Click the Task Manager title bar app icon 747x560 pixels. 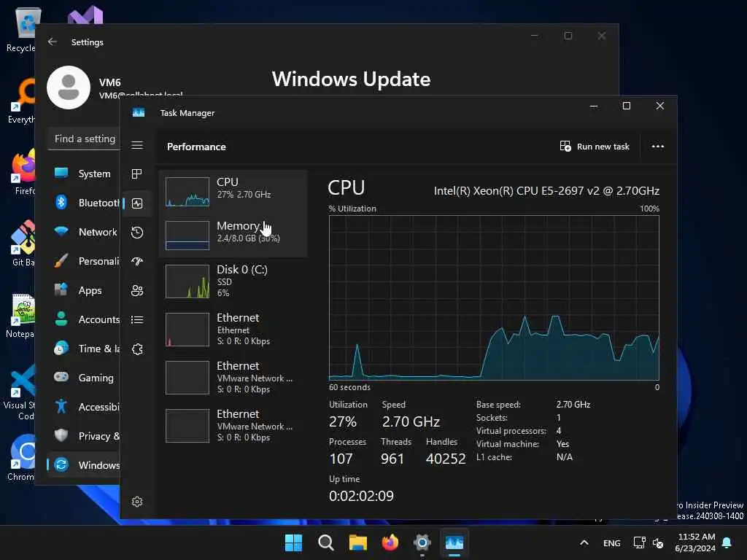[138, 113]
